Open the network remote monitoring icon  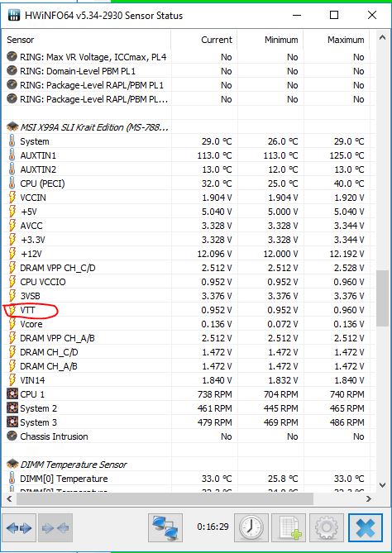coord(165,527)
